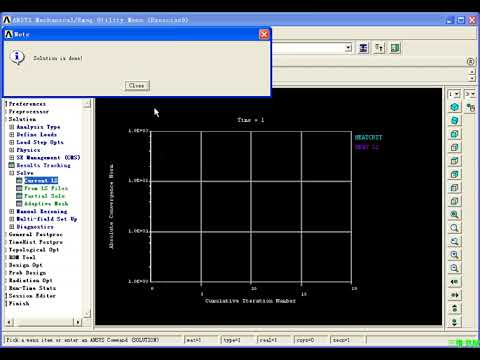Open Preferences in the Main Menu
This screenshot has height=360, width=480.
(x=27, y=104)
